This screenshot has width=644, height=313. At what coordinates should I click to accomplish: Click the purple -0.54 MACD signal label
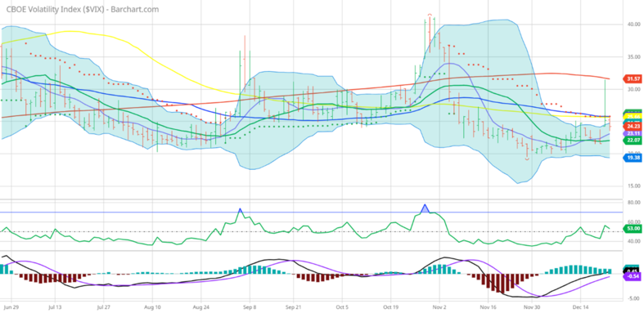[x=631, y=277]
